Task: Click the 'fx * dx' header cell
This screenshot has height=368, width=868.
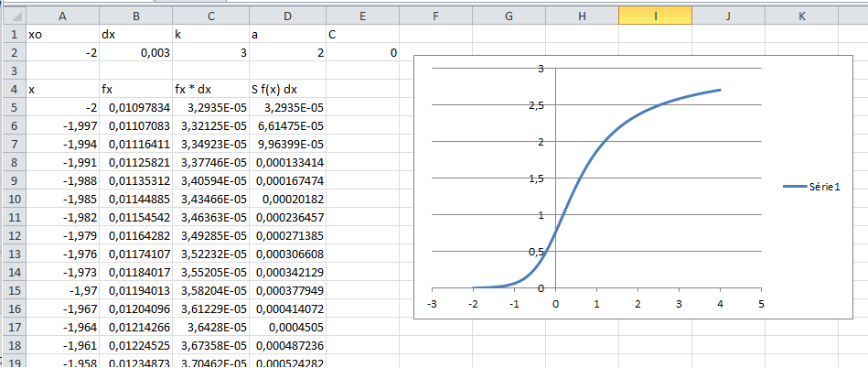Action: coord(210,89)
